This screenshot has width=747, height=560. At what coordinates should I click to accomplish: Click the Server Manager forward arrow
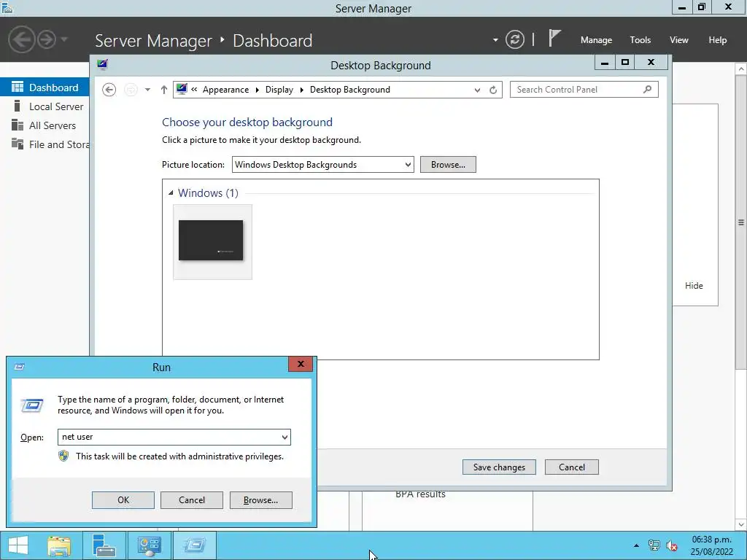pos(47,39)
